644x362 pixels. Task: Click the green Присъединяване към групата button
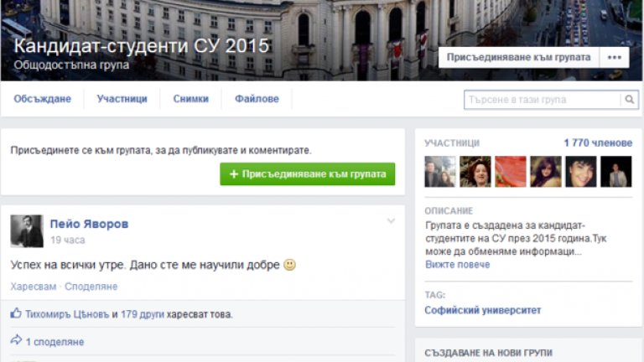(x=307, y=174)
